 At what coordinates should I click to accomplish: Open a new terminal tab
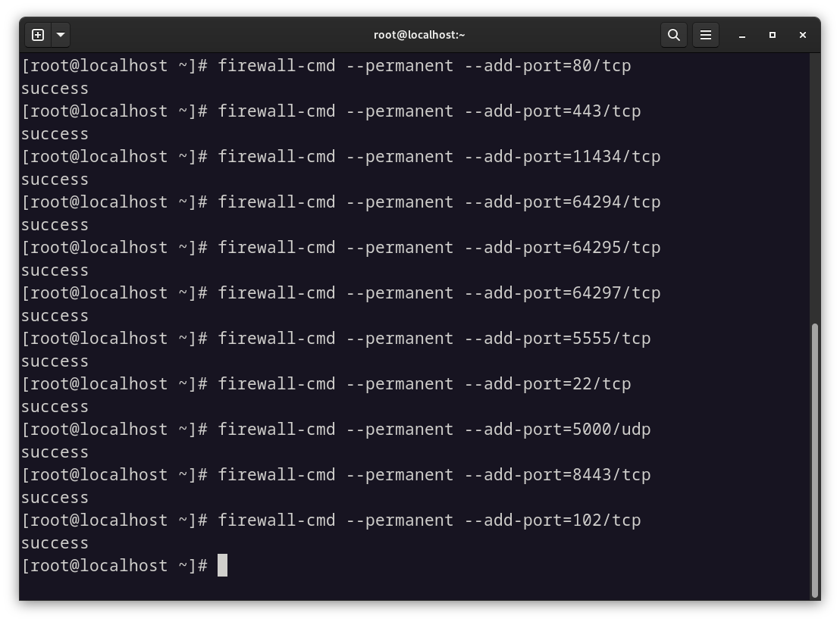tap(37, 34)
